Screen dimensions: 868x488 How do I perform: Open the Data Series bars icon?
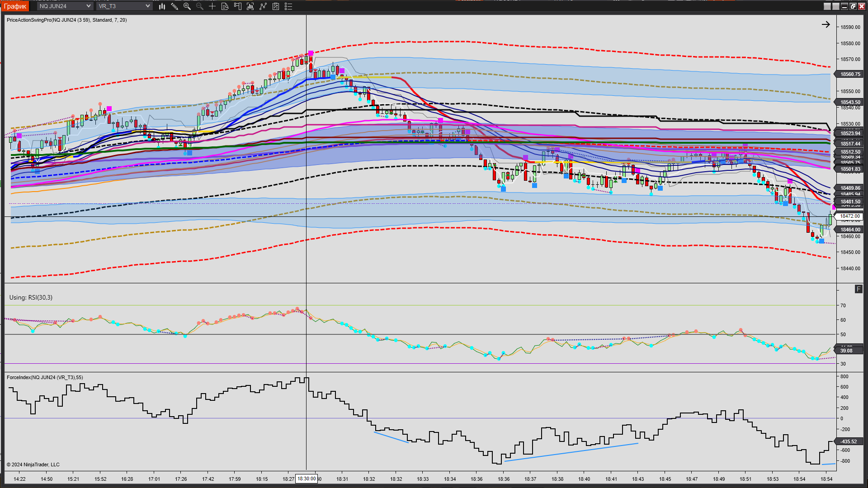(x=250, y=6)
